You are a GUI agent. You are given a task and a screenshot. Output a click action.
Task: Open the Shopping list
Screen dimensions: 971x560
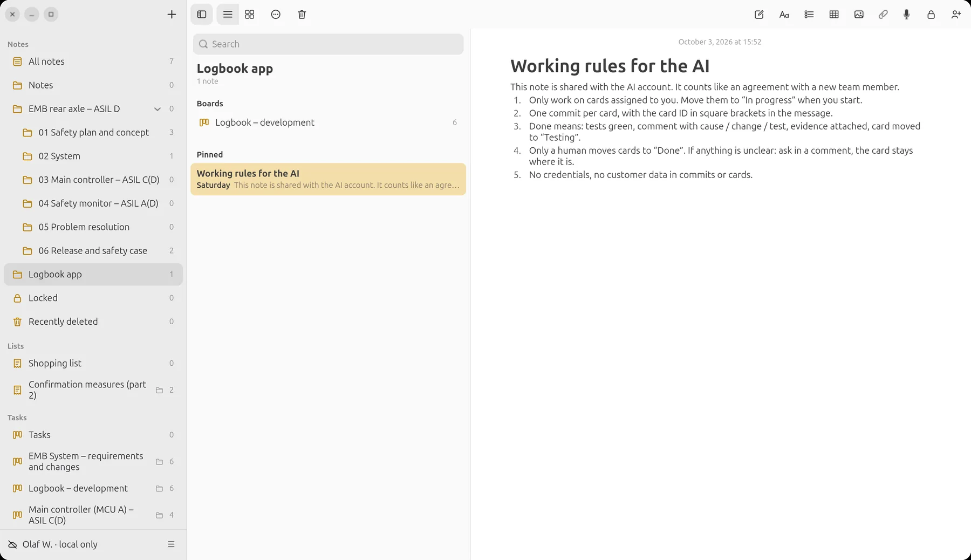point(93,363)
